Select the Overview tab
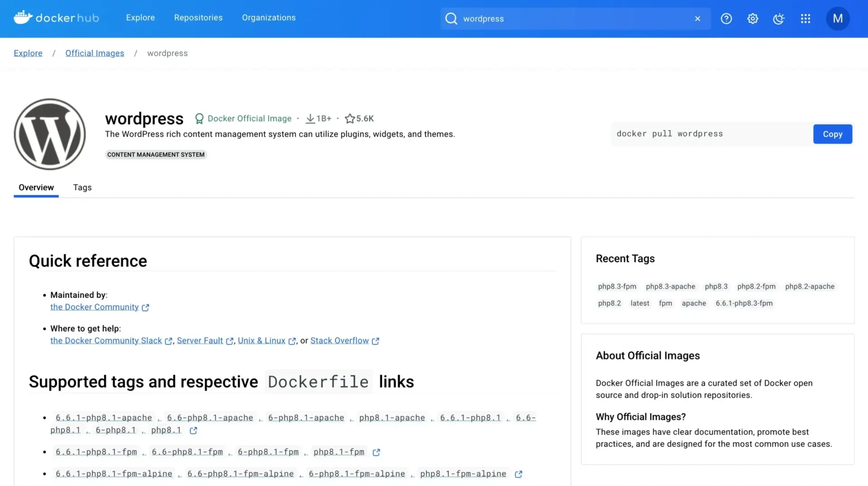 [36, 187]
